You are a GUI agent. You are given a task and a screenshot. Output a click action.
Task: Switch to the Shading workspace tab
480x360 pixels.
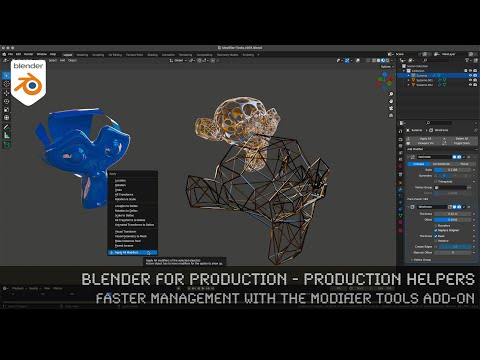point(152,55)
